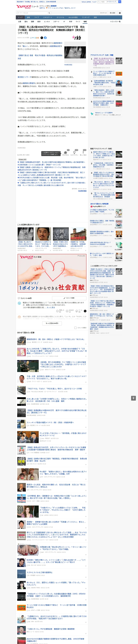The width and height of the screenshot is (138, 644).
Task: Open マイページ
Action: pos(103,13)
